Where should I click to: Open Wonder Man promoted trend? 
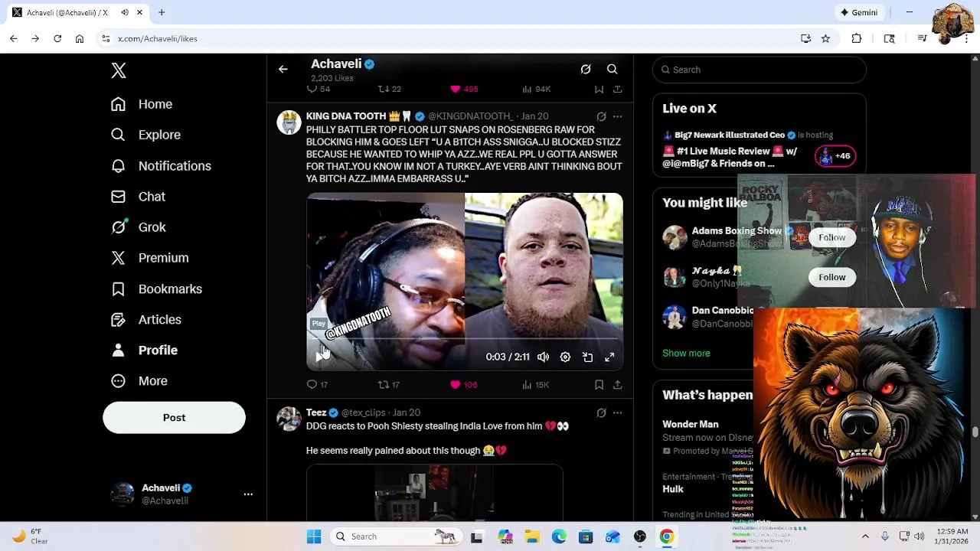[691, 424]
